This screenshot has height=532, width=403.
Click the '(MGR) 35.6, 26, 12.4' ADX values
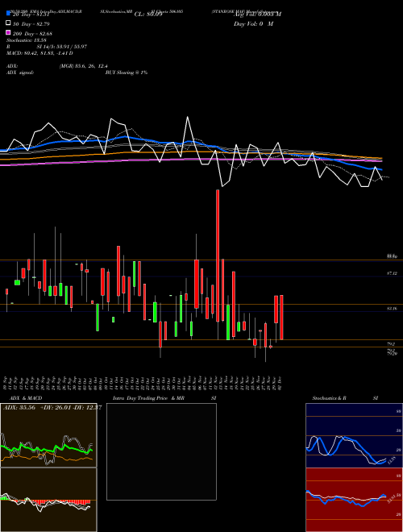coord(84,66)
